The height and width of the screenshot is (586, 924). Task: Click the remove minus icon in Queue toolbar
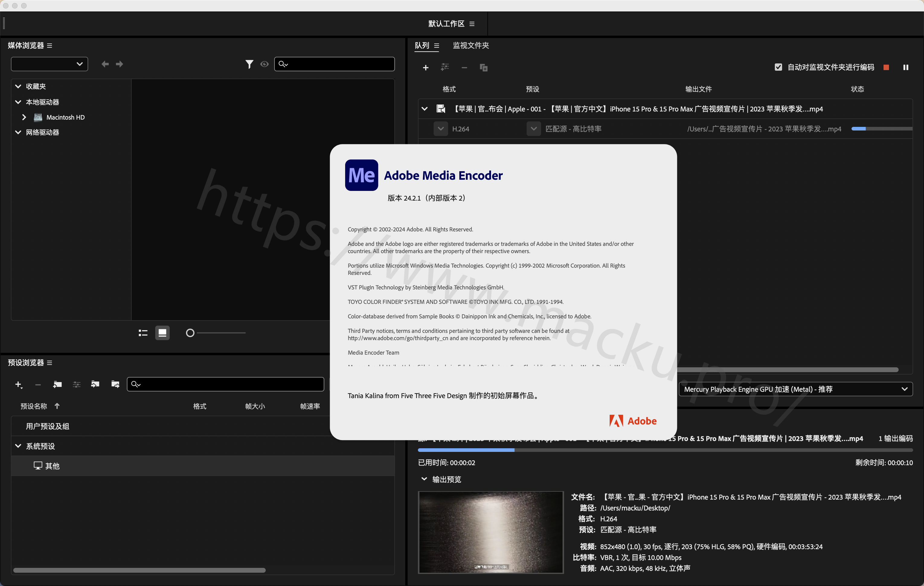[464, 68]
